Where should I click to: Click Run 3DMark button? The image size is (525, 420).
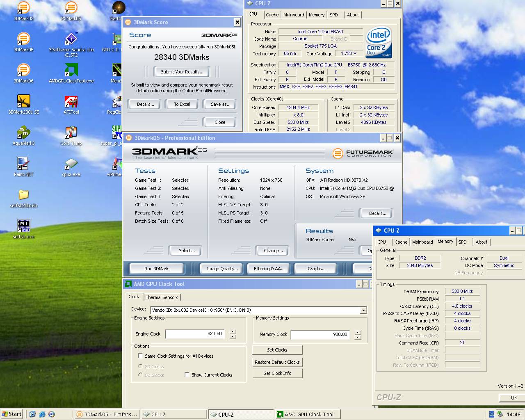(156, 269)
